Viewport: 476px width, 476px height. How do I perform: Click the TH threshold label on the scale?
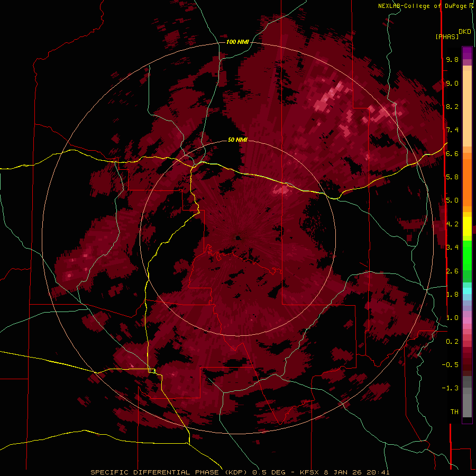click(x=454, y=412)
